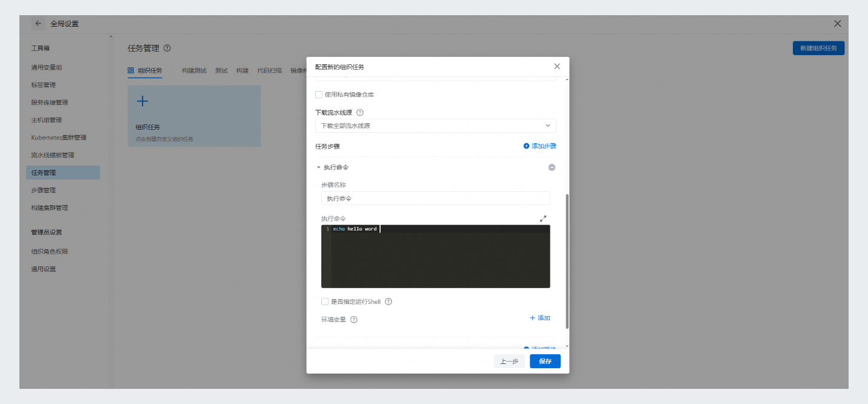Click the 上一步 button

509,362
